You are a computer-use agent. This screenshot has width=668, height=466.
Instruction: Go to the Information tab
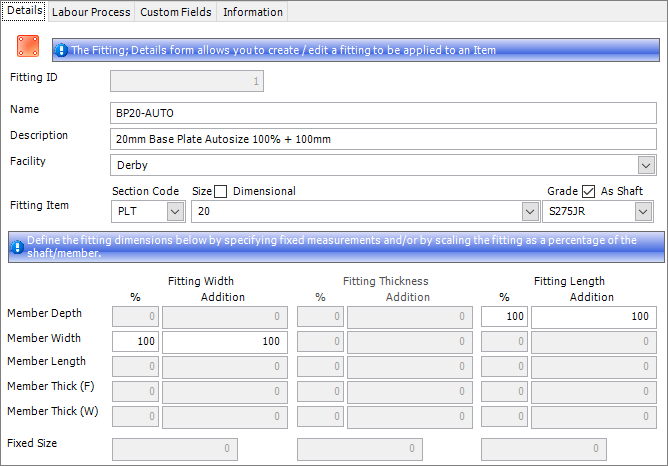(x=253, y=12)
